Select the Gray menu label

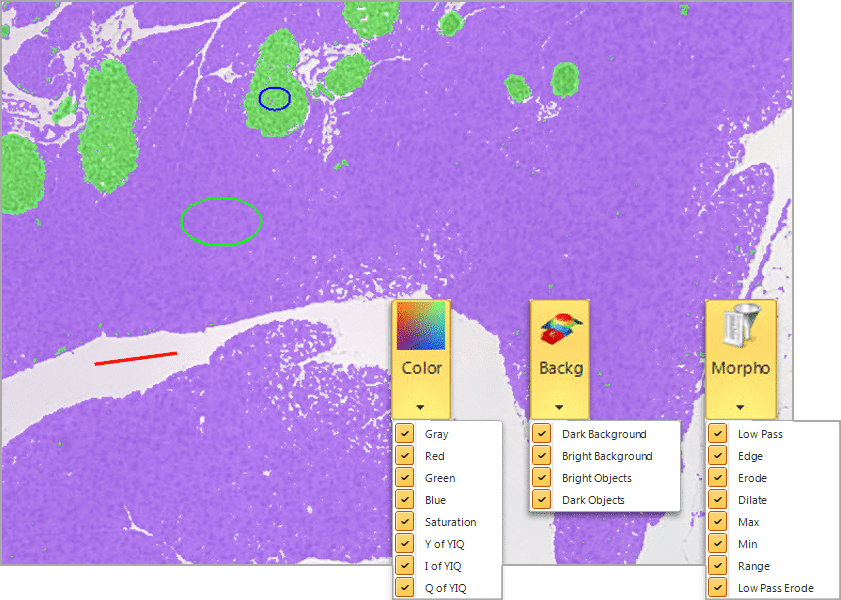click(437, 434)
